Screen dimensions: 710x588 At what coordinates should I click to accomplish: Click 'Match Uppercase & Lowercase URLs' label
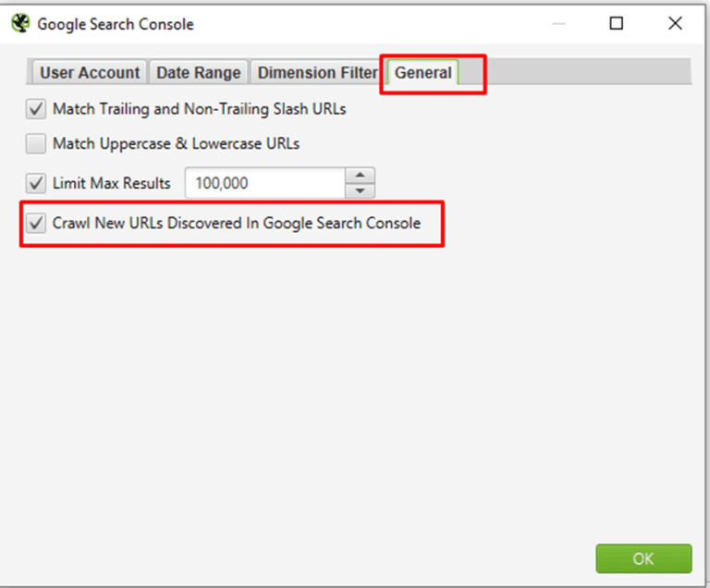pos(177,143)
